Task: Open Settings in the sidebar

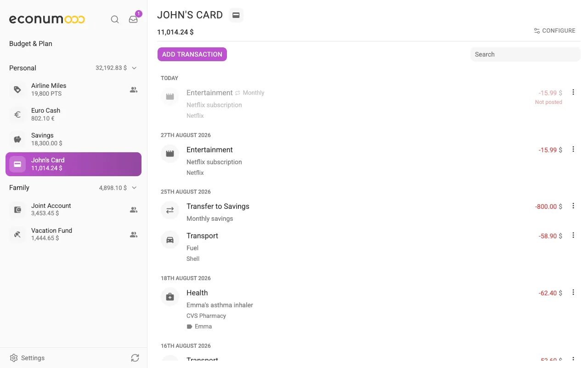Action: click(x=28, y=358)
